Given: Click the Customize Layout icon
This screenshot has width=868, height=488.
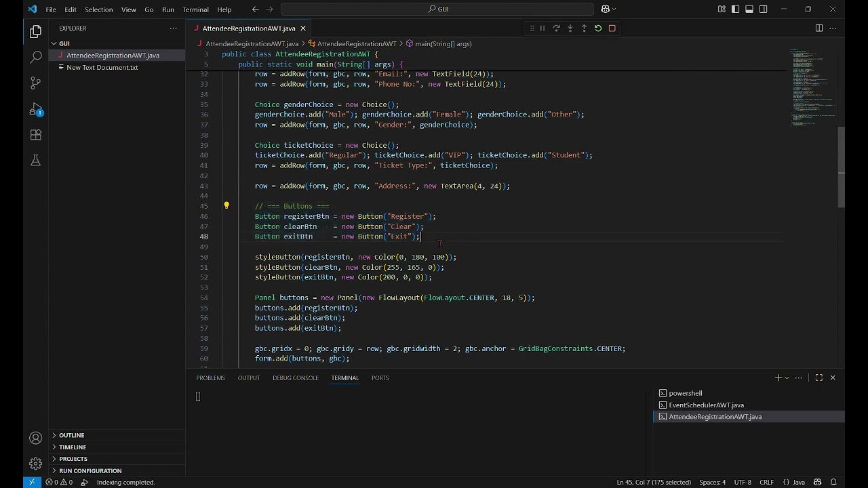Looking at the screenshot, I should (x=722, y=9).
